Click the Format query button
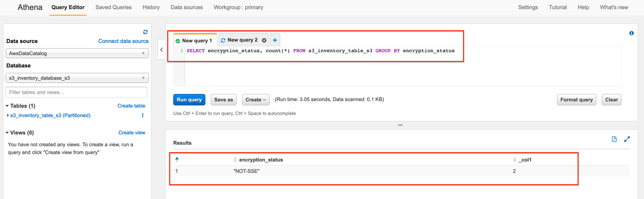This screenshot has width=644, height=199. (x=576, y=100)
